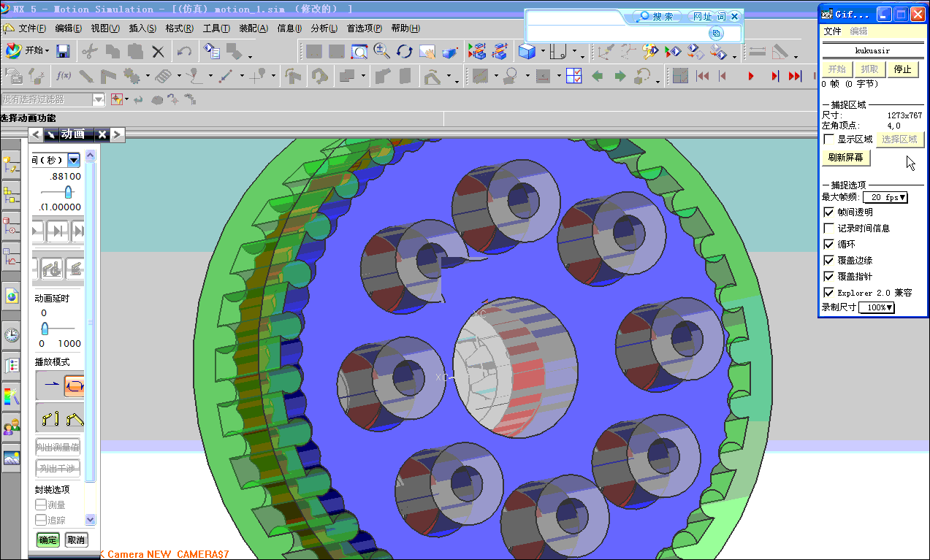Viewport: 930px width, 560px height.
Task: Click the Save (floppy disk) icon
Action: click(x=63, y=51)
